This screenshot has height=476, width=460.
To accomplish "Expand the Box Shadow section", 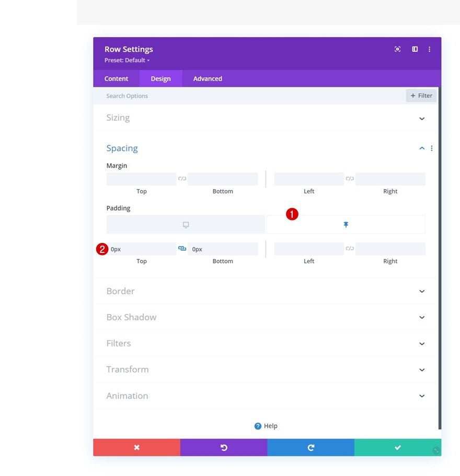I will tap(422, 317).
